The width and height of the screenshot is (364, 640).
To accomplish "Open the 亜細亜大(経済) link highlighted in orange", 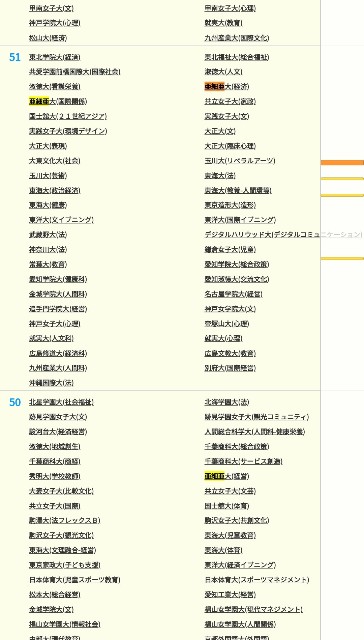I will point(226,87).
